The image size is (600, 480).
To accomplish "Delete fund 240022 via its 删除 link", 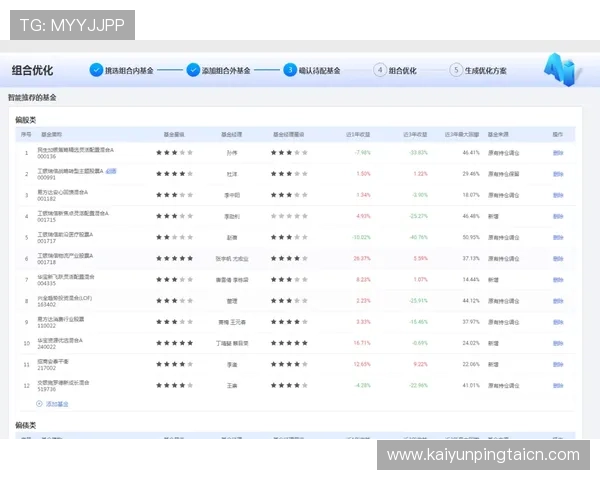I will [558, 343].
